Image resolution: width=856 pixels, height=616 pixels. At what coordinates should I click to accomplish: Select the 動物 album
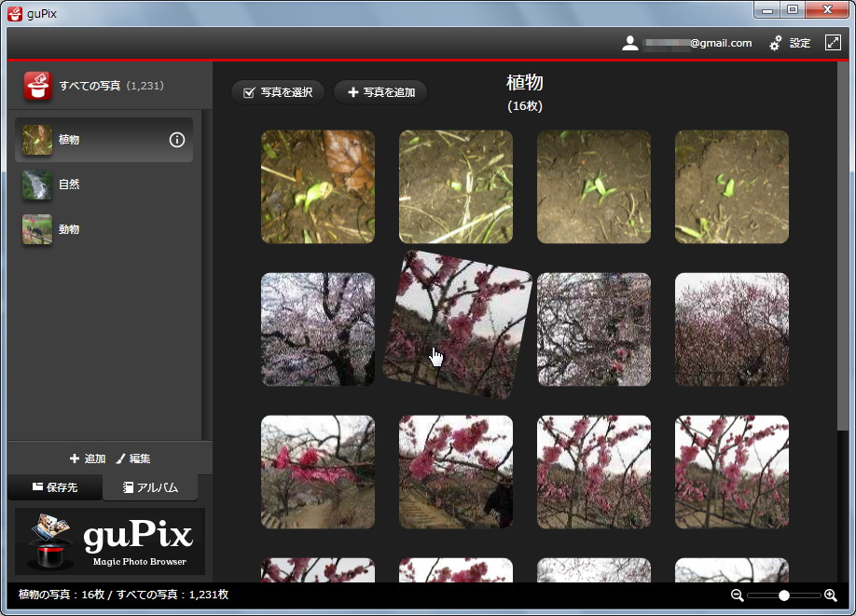[104, 229]
